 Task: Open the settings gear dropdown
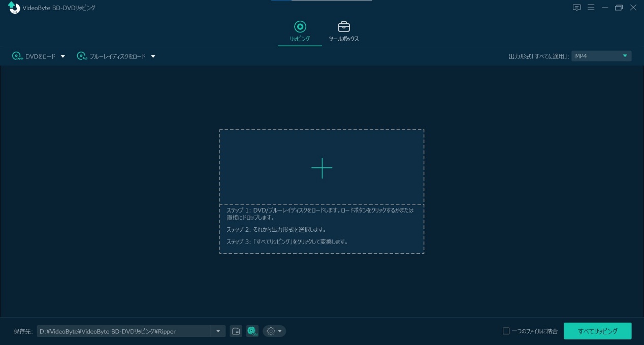[x=274, y=331]
